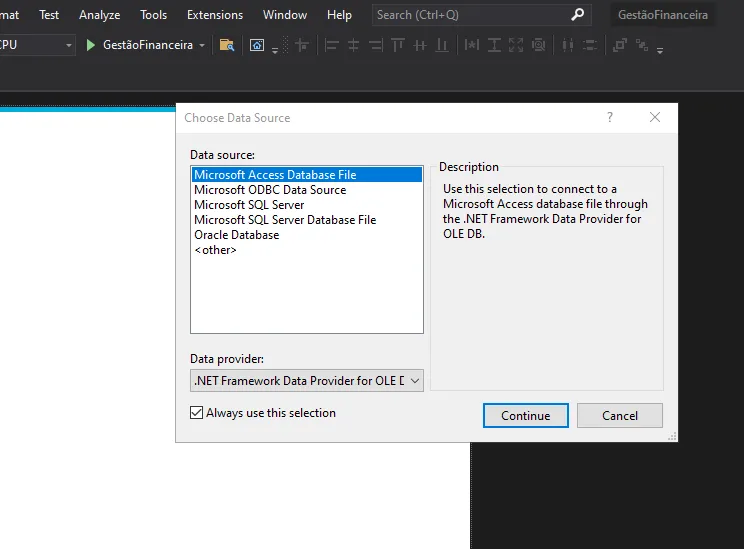Image resolution: width=744 pixels, height=549 pixels.
Task: Click Size to Grid icon
Action: (539, 45)
